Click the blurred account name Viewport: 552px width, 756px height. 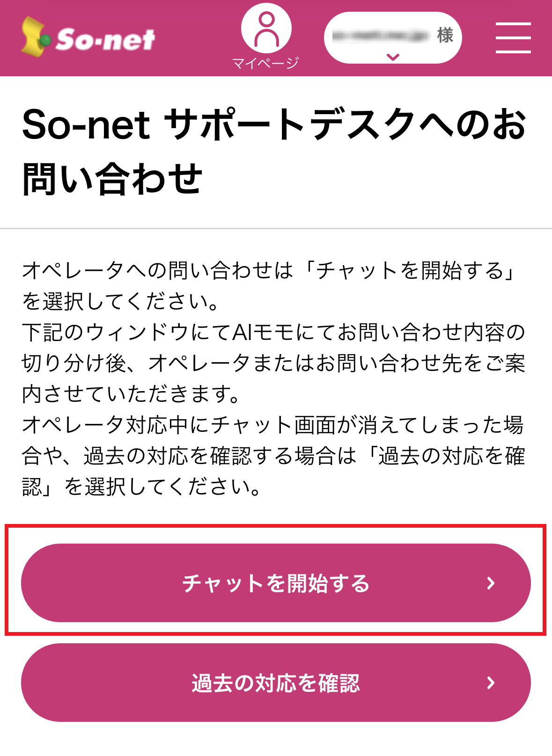click(x=379, y=36)
